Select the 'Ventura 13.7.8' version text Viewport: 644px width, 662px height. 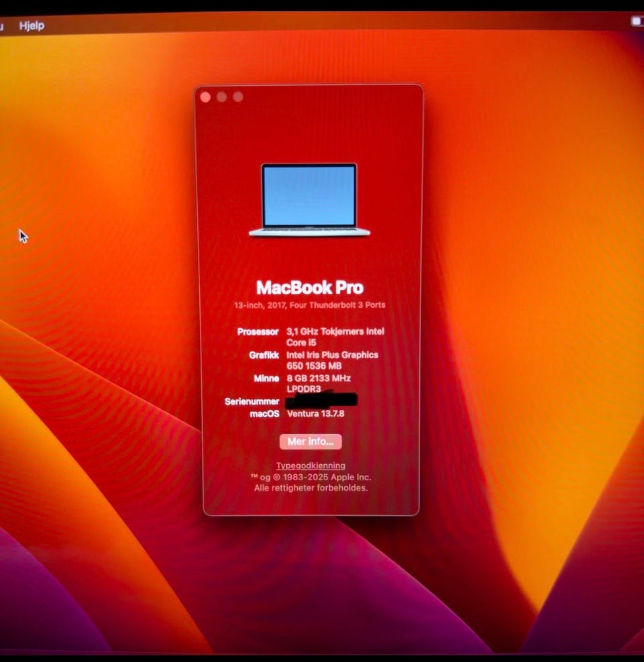click(x=315, y=414)
